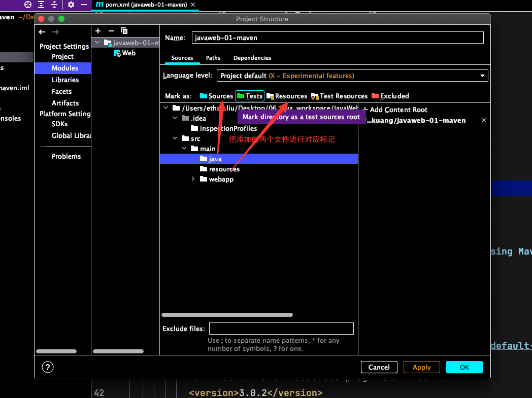Open the Language level dropdown
532x398 pixels.
coord(352,76)
